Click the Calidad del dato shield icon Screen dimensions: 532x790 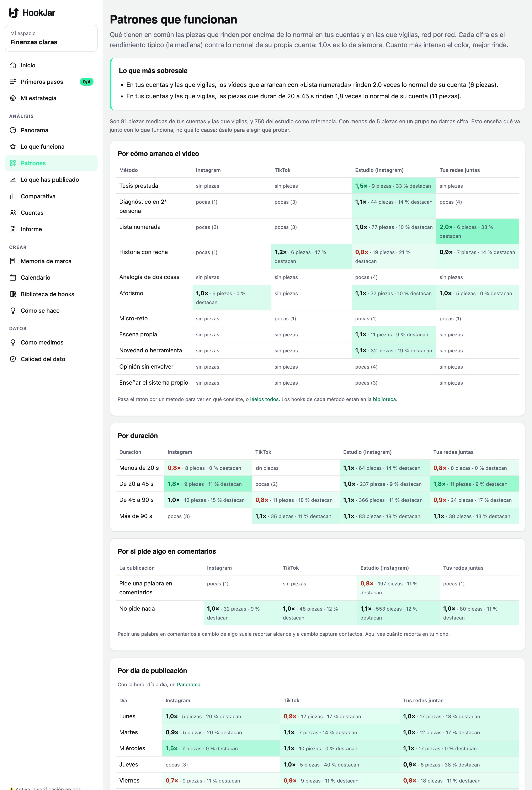pyautogui.click(x=13, y=359)
